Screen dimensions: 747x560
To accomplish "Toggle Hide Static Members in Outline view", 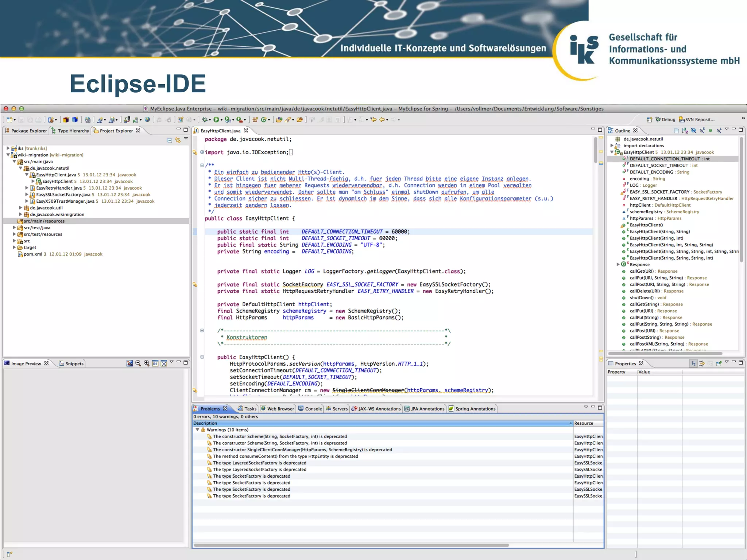I will point(702,131).
